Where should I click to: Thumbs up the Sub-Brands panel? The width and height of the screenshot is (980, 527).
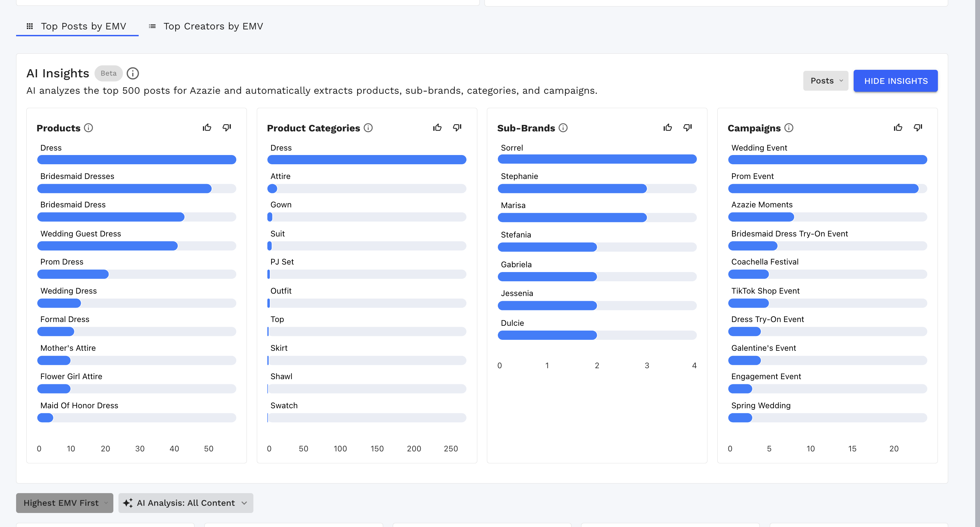point(668,127)
